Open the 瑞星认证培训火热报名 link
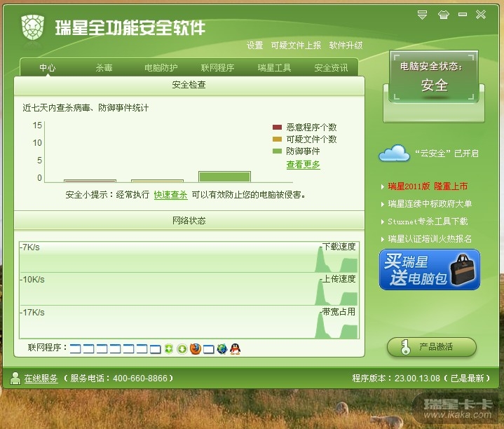 (430, 239)
